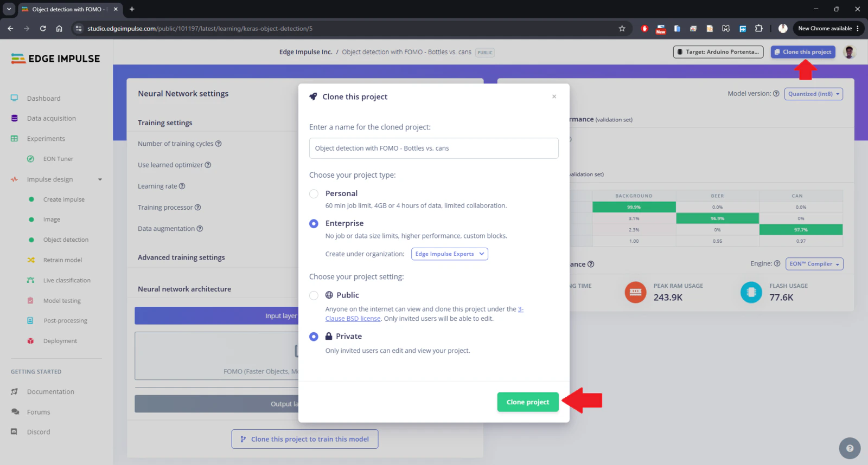Viewport: 868px width, 465px height.
Task: Click Clone this project to train this model
Action: point(305,439)
